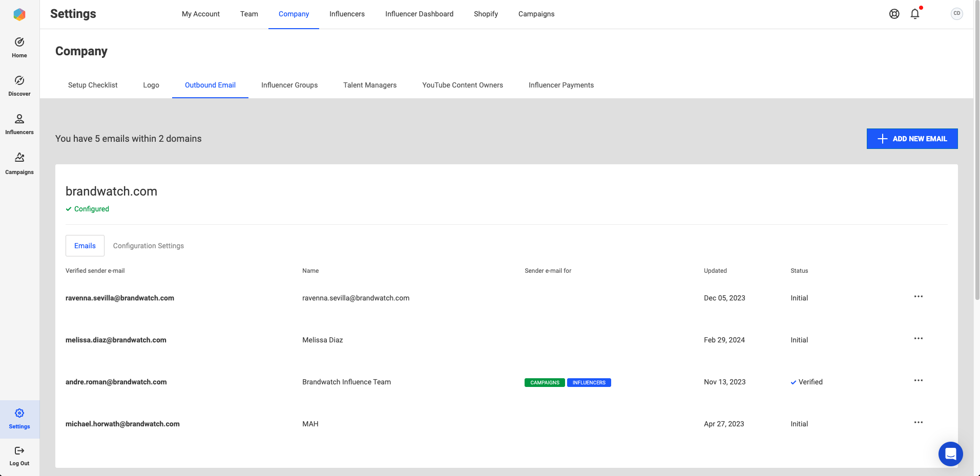Switch to the Team settings tab
The image size is (980, 476).
click(249, 14)
